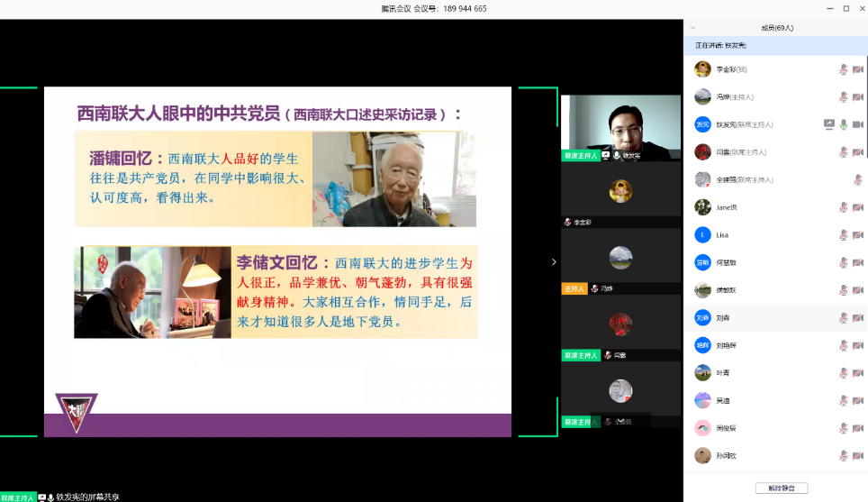Image resolution: width=868 pixels, height=502 pixels.
Task: Toggle 阿登敢's microphone mute state
Action: click(844, 263)
